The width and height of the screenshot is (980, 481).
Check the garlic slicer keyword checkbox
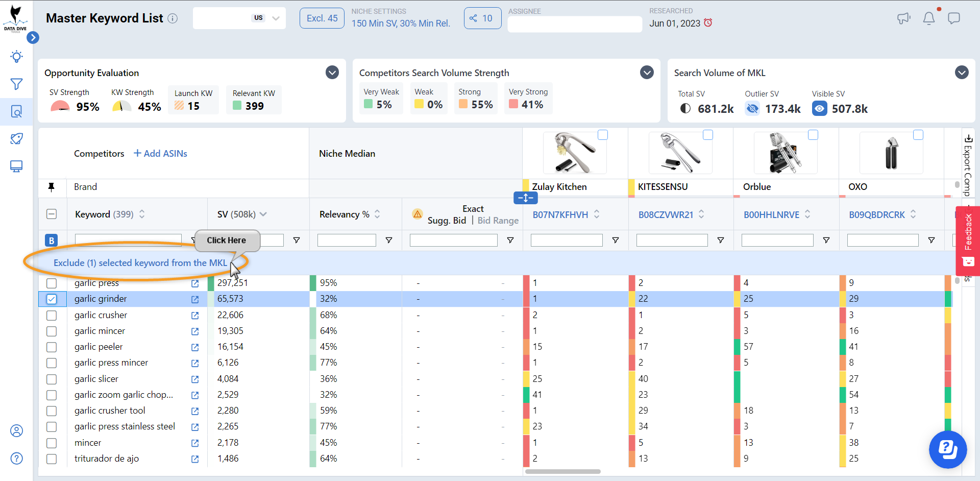pyautogui.click(x=52, y=379)
